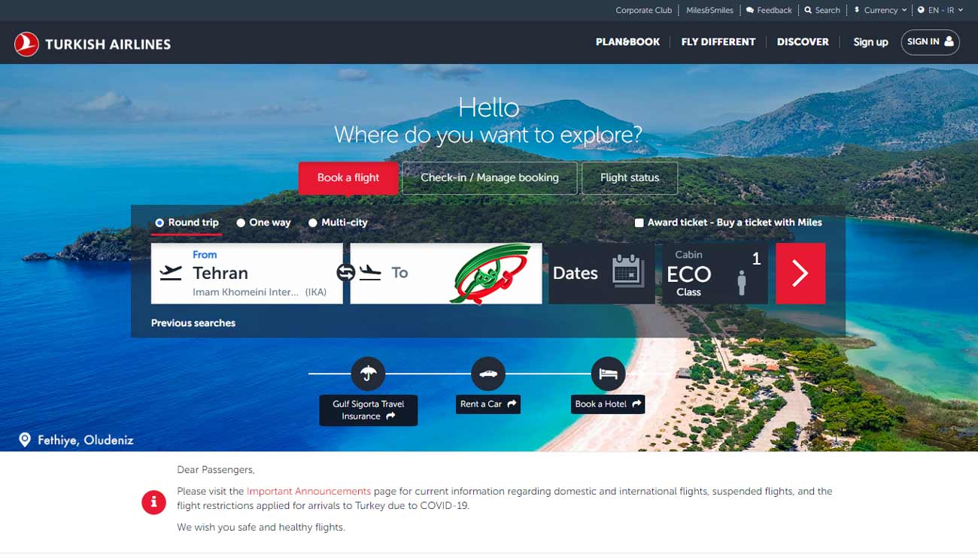Click the Fethiye location pin icon
Viewport: 978px width, 560px height.
[x=25, y=440]
